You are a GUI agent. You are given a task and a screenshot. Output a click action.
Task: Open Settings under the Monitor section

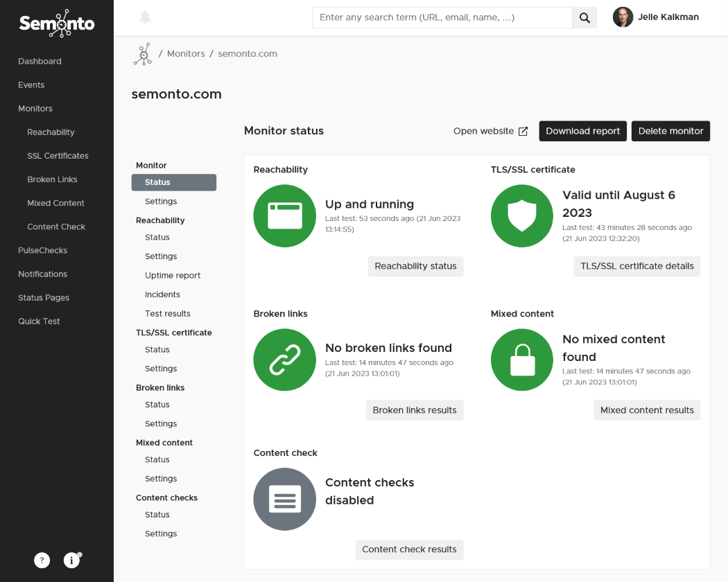[x=161, y=202]
